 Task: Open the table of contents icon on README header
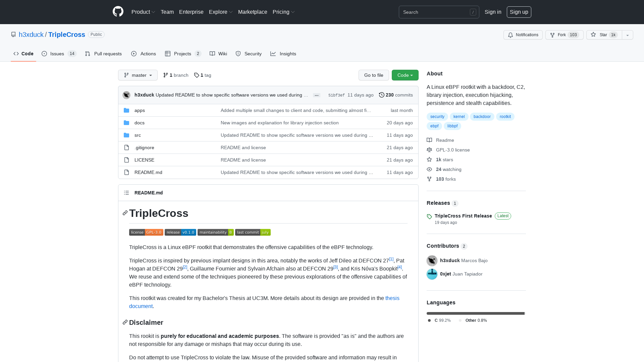[x=126, y=193]
